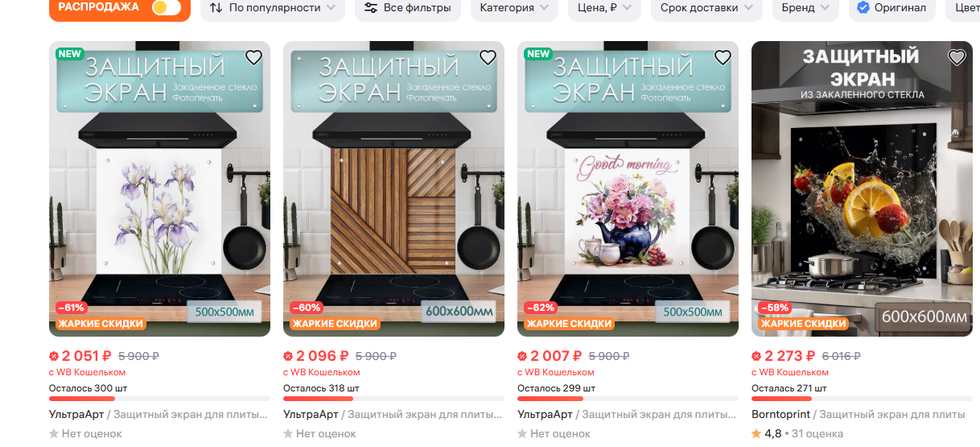Expand the Цена, ₽ dropdown

coord(604,8)
